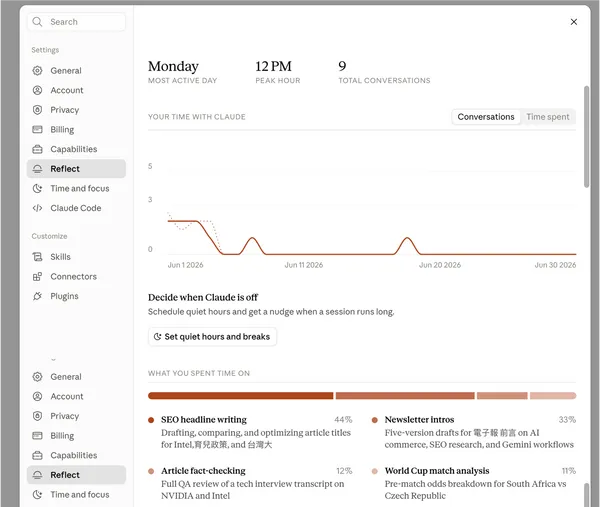Click the third bar segment for Article fact-checking
The image size is (600, 507).
tap(502, 396)
